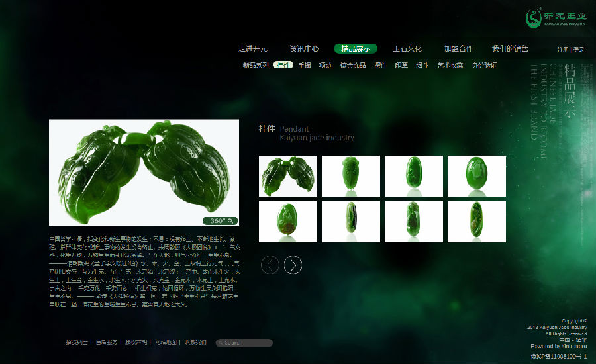Viewport: 596px width, 364px height.
Task: Click the search magnifier icon in footer
Action: point(221,343)
